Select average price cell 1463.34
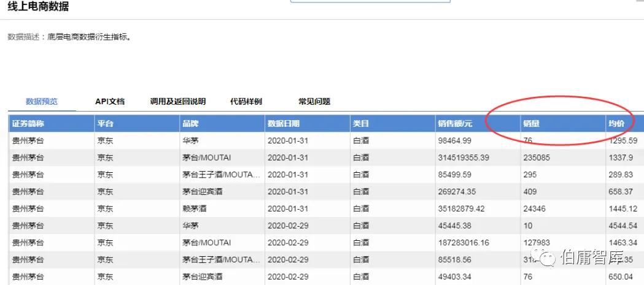The width and height of the screenshot is (644, 285). click(623, 243)
